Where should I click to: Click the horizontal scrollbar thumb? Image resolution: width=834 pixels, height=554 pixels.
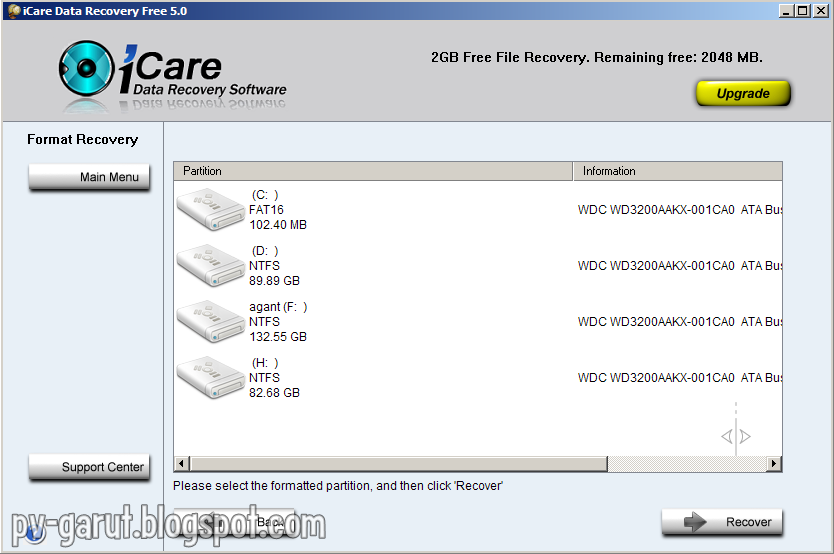(x=398, y=464)
